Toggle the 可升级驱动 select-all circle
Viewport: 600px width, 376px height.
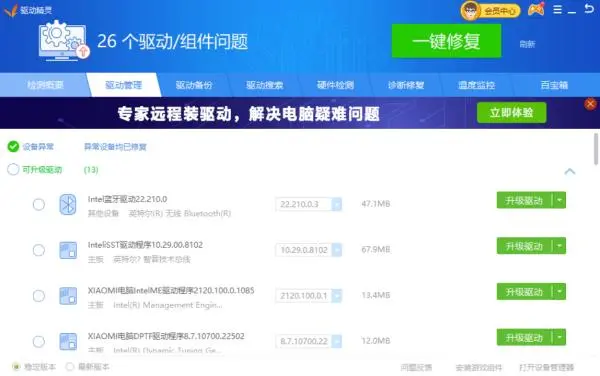click(13, 169)
